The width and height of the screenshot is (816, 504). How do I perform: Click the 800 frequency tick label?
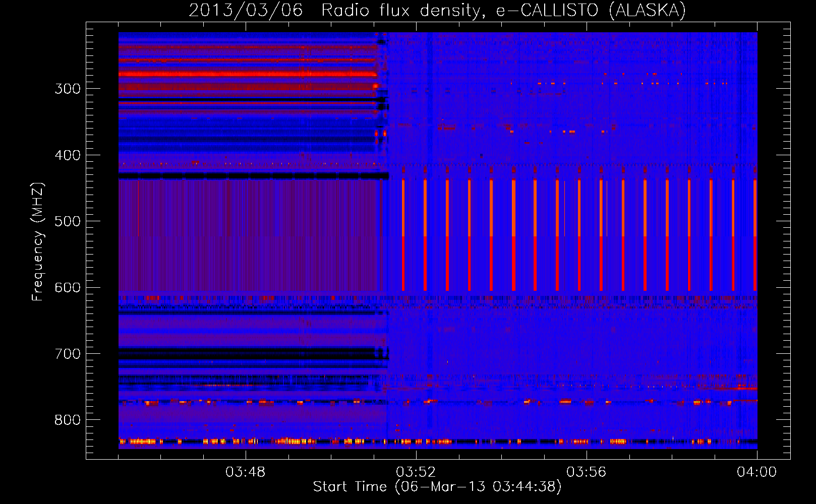tap(68, 420)
